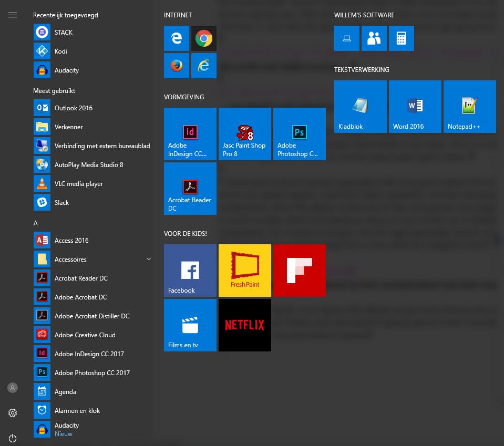Click the power button
This screenshot has height=446, width=504.
pos(13,438)
